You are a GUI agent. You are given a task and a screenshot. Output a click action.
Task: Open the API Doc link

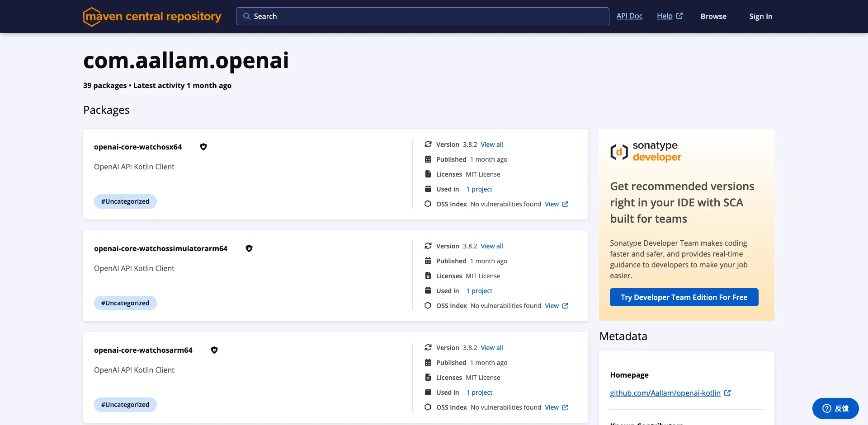[x=629, y=16]
